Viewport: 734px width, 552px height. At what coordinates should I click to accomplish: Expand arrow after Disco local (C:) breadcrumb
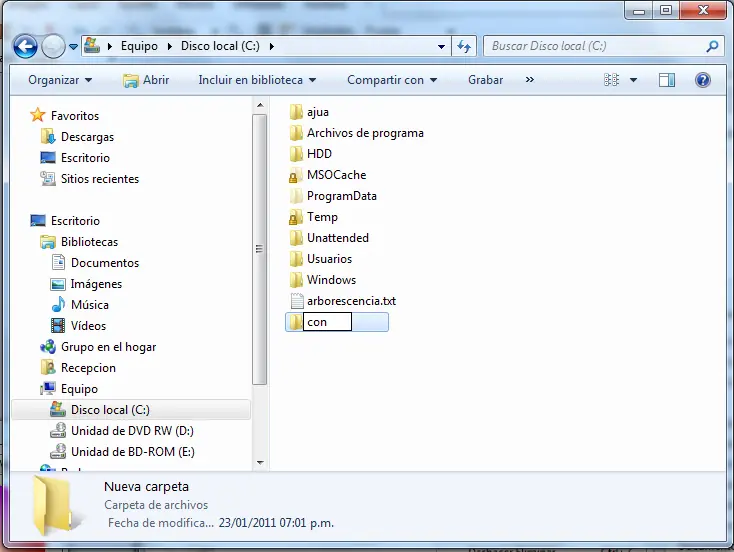click(272, 46)
